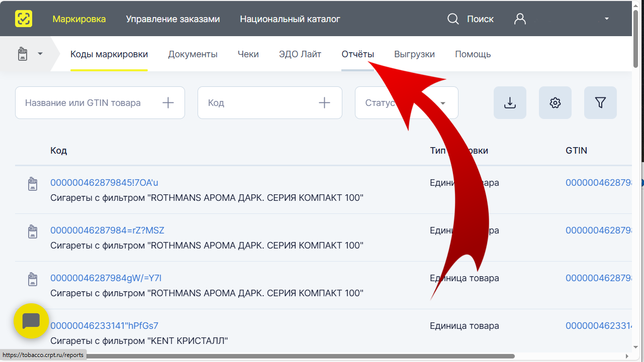Image resolution: width=644 pixels, height=362 pixels.
Task: Open the yellow chat support bubble
Action: (x=31, y=320)
